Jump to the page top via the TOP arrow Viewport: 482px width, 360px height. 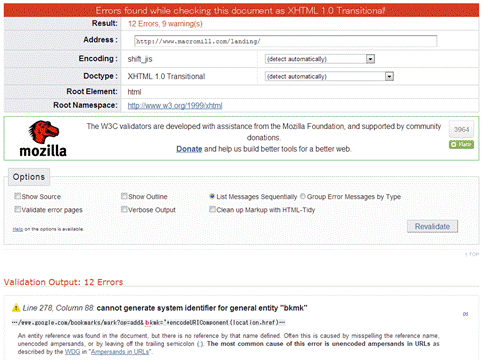472,254
